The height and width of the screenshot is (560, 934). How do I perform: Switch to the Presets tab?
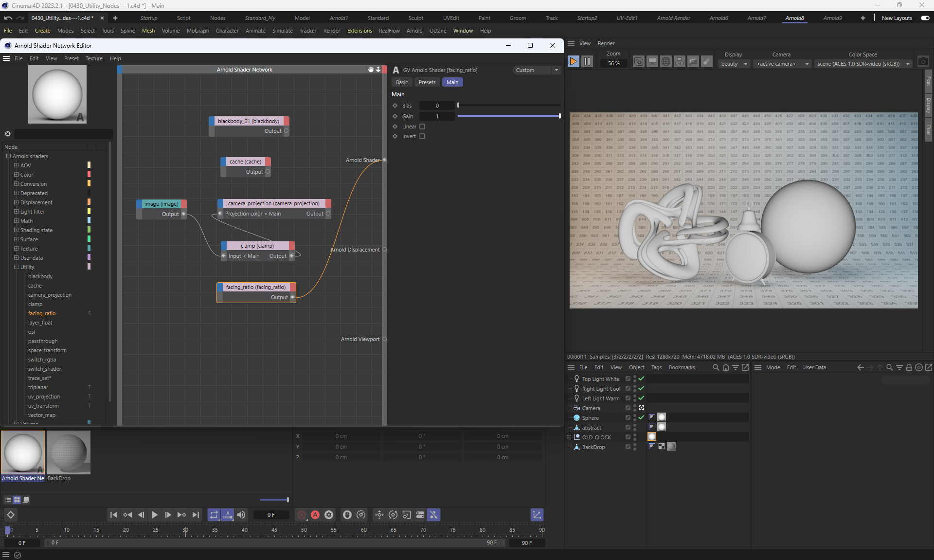coord(427,82)
